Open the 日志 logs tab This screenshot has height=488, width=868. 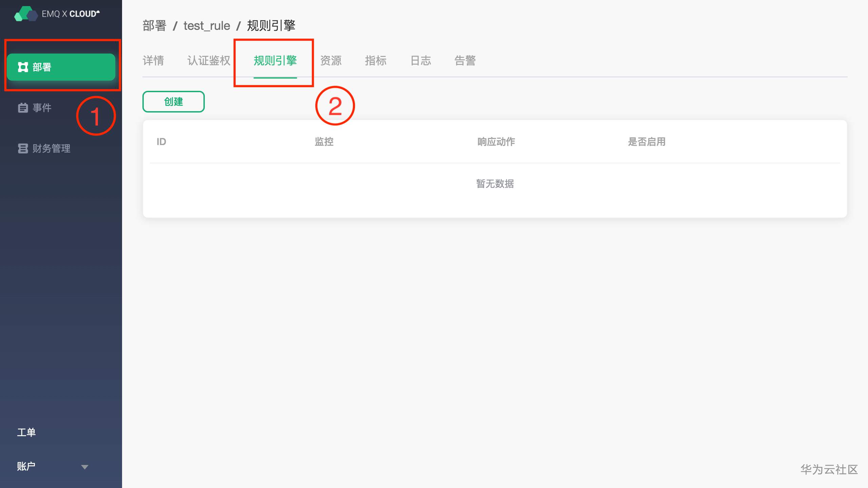click(x=420, y=61)
